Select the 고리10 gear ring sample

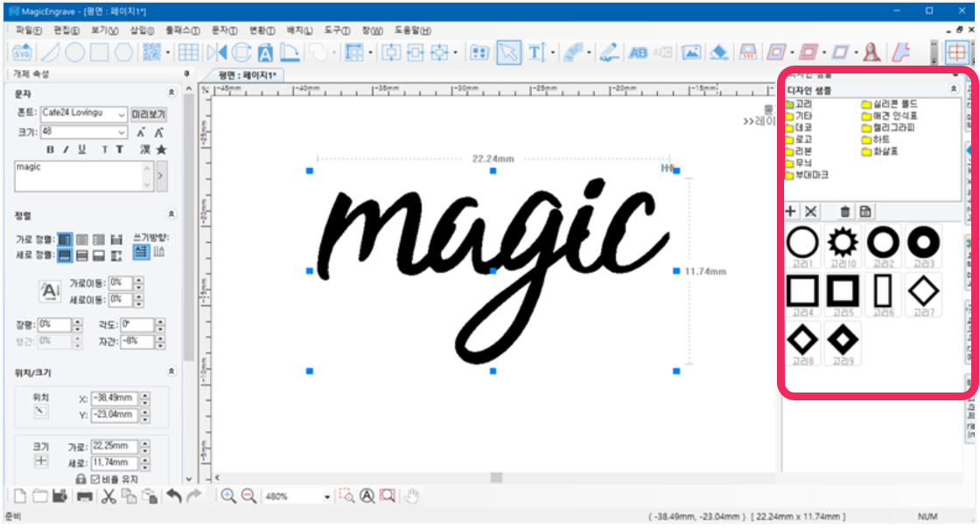click(843, 246)
